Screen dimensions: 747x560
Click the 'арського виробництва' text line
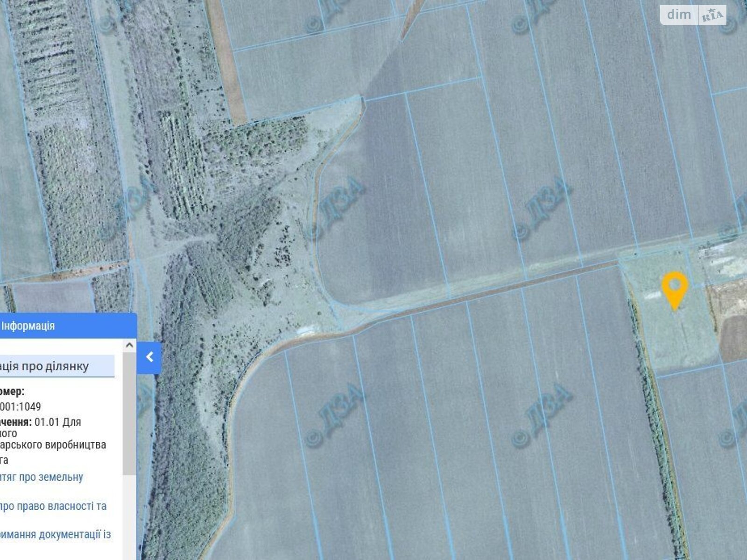54,445
